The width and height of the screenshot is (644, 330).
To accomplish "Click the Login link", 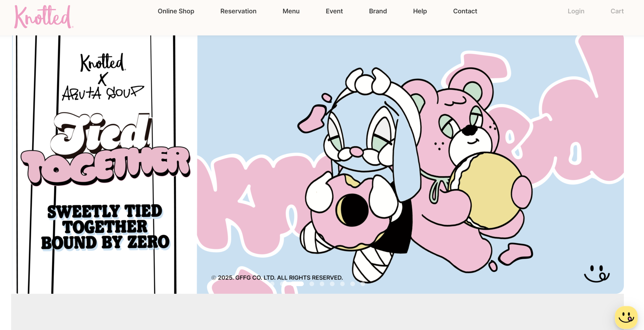I will (576, 11).
